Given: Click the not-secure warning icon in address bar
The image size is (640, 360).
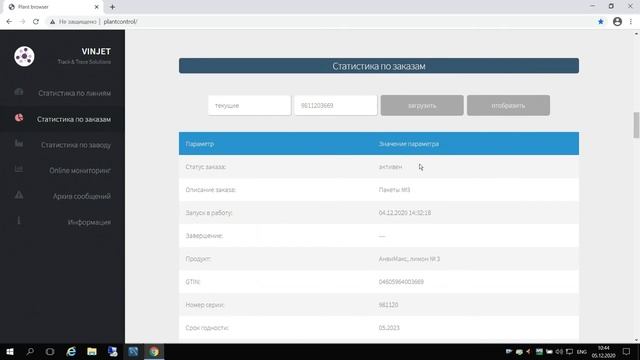Looking at the screenshot, I should pyautogui.click(x=52, y=22).
